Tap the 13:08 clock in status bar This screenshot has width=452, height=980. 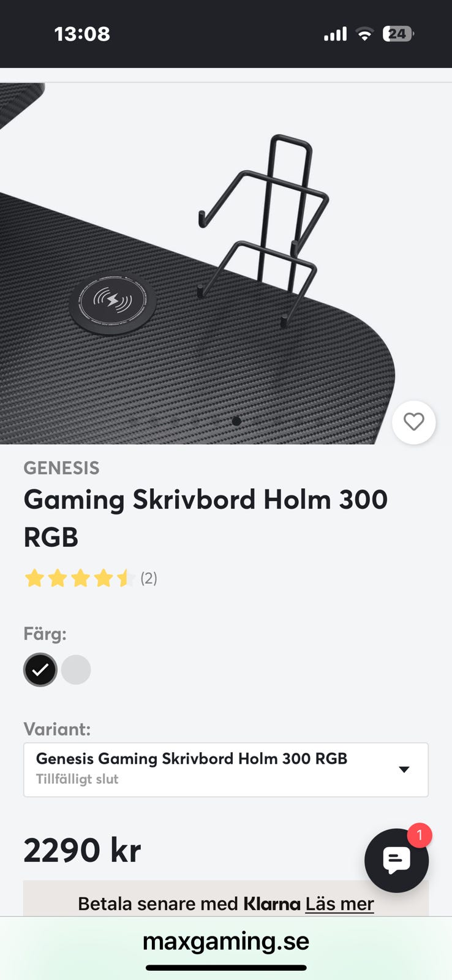(x=82, y=34)
